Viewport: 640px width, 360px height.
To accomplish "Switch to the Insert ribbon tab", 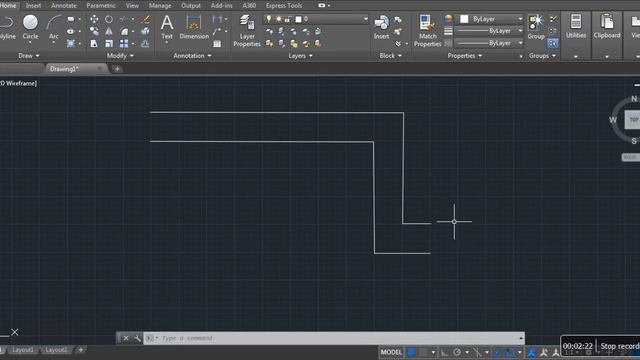I will [x=33, y=5].
